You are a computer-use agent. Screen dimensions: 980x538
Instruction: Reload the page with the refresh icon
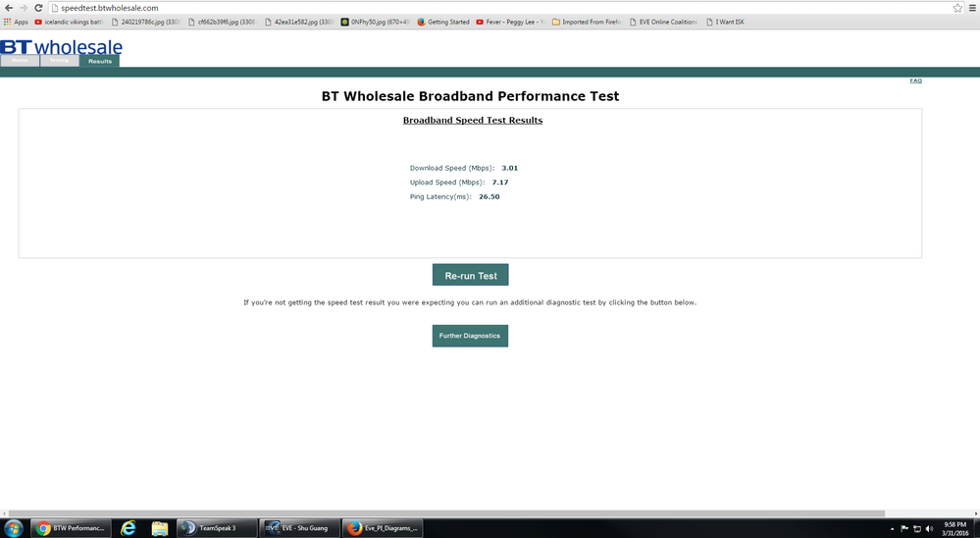38,8
